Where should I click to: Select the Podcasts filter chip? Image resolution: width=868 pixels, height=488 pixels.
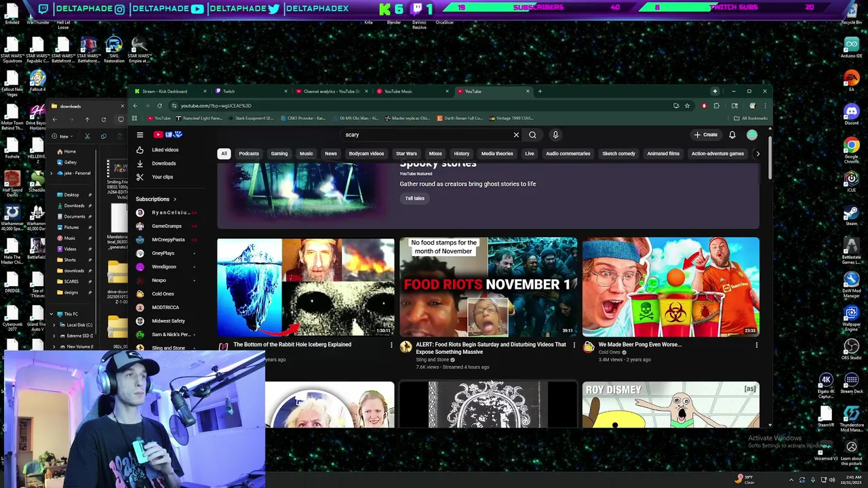pyautogui.click(x=249, y=154)
